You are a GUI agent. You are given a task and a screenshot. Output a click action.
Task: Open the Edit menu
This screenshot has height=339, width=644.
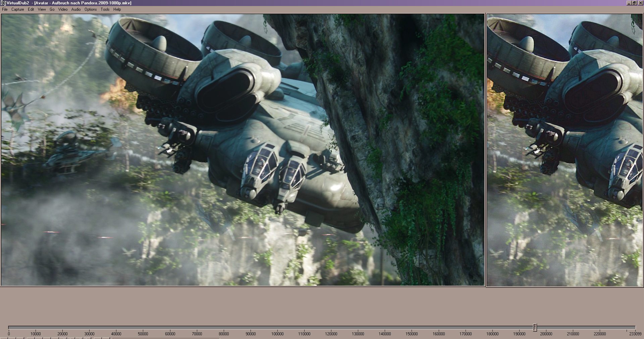click(x=31, y=9)
